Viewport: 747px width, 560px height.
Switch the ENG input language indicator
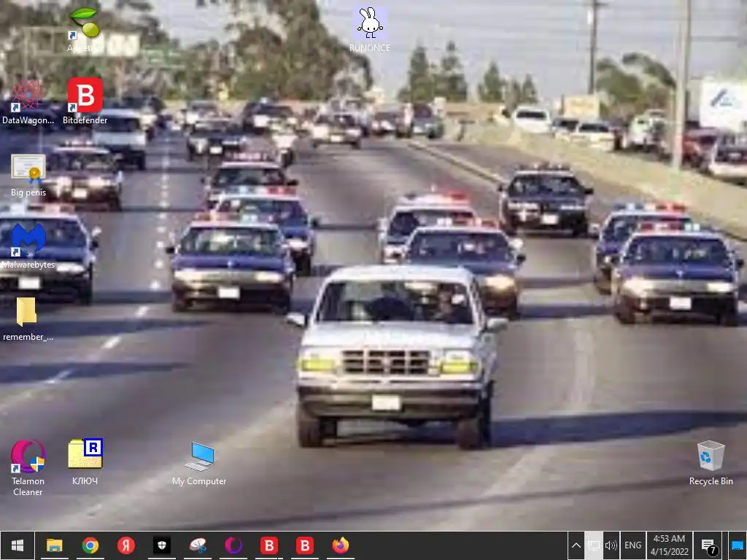tap(632, 545)
